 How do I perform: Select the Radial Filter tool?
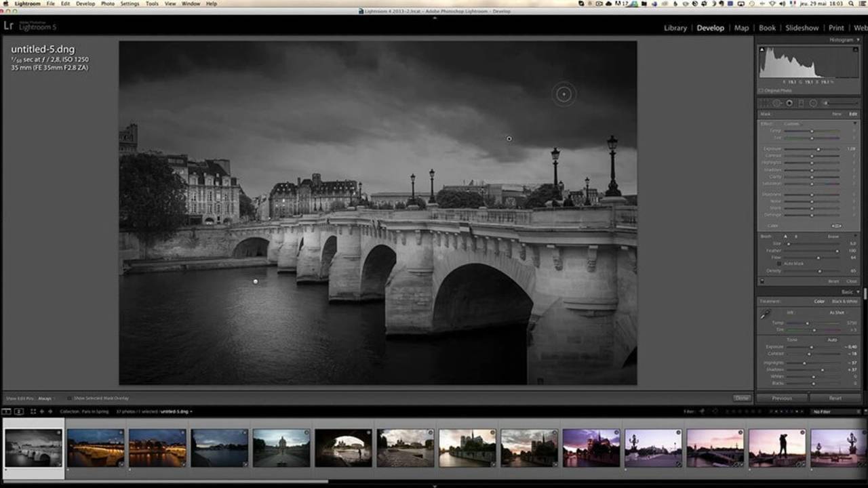tap(813, 103)
